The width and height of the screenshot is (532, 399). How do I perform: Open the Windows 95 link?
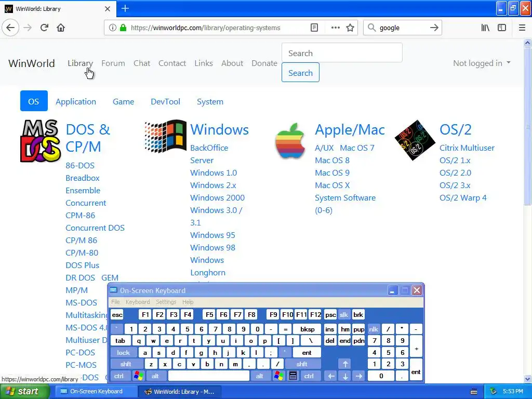click(x=212, y=235)
